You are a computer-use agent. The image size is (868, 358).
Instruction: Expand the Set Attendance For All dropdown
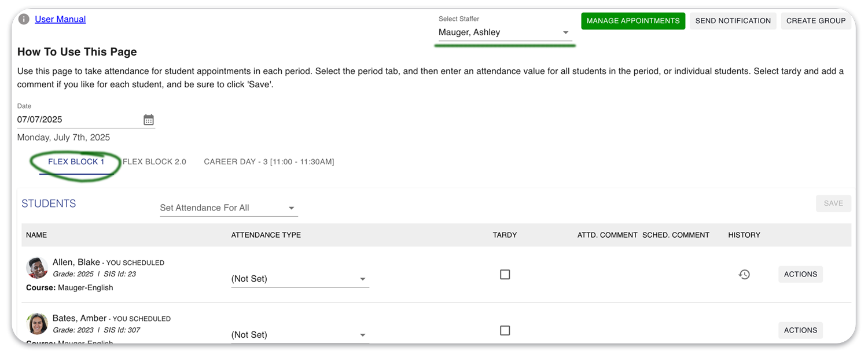point(229,208)
